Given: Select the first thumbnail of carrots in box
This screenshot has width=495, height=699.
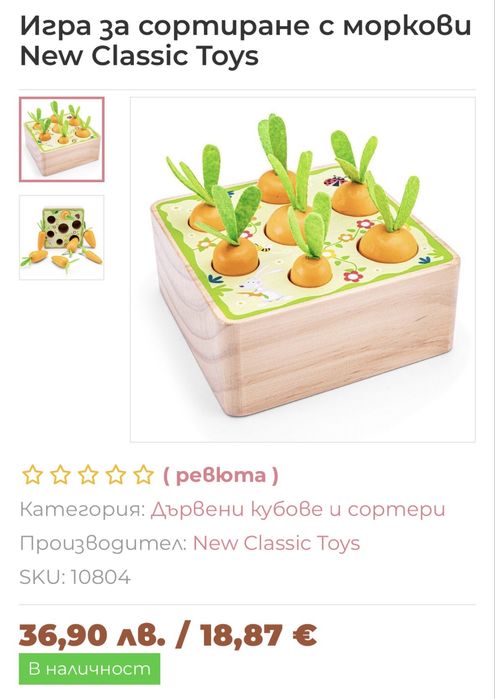Looking at the screenshot, I should click(x=62, y=139).
